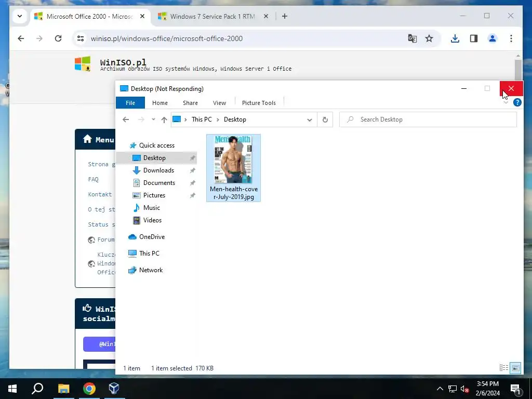
Task: Toggle Chrome side panel
Action: [474, 38]
